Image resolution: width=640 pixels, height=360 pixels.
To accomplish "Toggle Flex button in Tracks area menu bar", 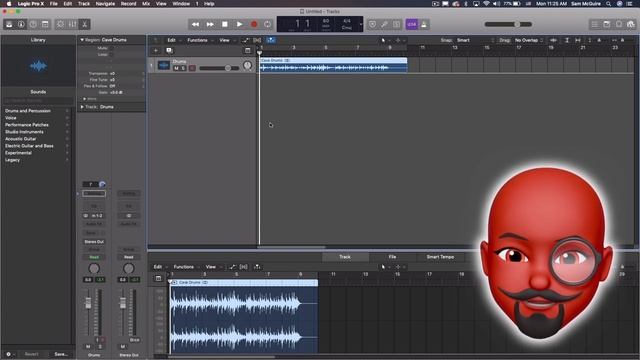I will [x=257, y=40].
